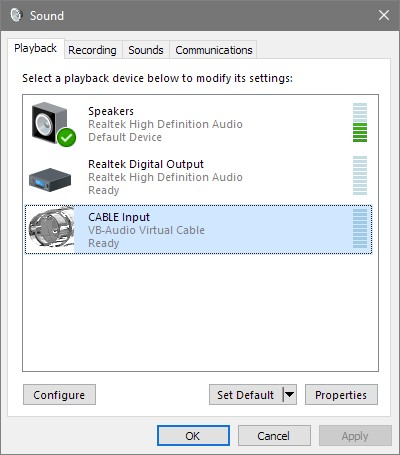Click the Realtek Digital Output level meter
The image size is (400, 455).
point(360,175)
